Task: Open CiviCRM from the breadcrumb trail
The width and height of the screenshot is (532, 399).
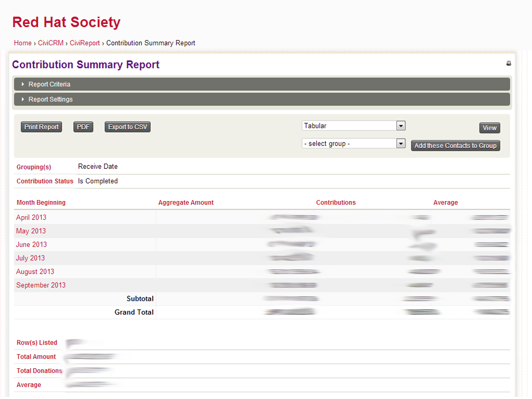Action: 50,43
